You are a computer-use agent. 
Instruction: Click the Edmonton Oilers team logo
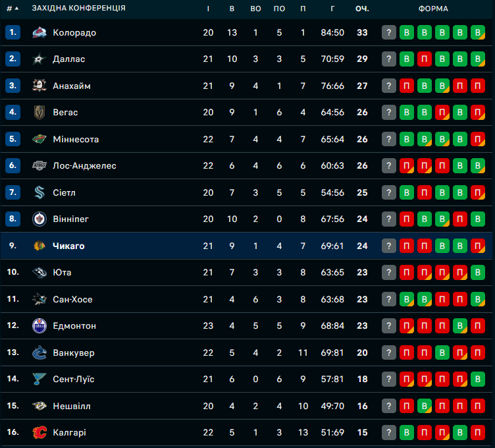tap(39, 325)
